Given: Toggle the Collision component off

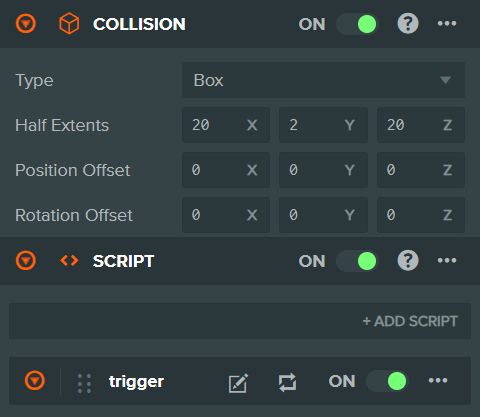Looking at the screenshot, I should pyautogui.click(x=357, y=24).
